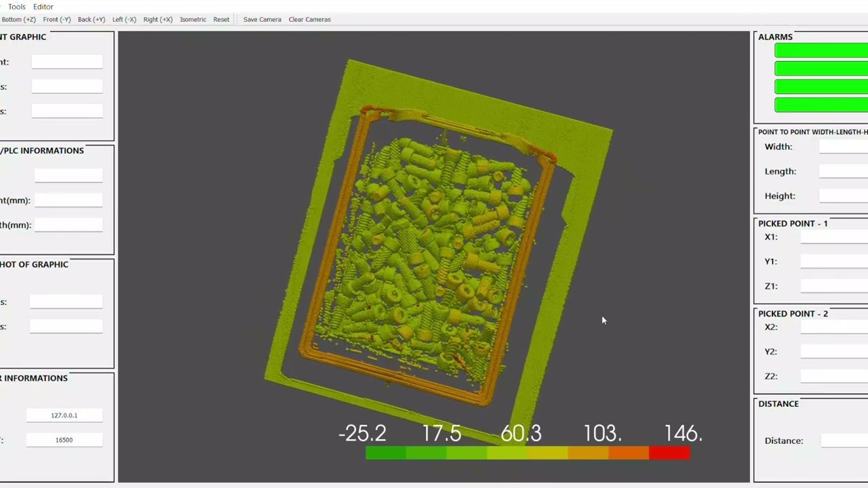Click the third green alarm indicator
The width and height of the screenshot is (868, 488).
click(x=821, y=87)
